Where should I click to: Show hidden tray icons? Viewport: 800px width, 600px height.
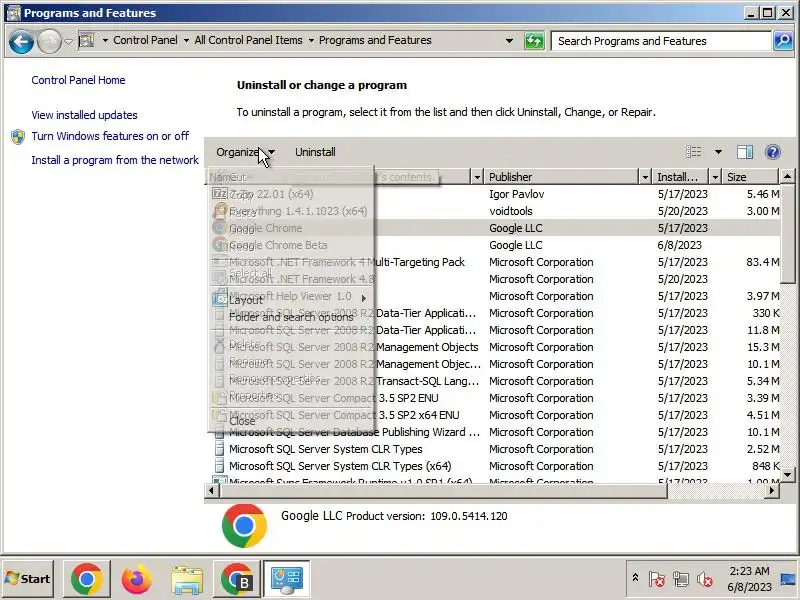[x=635, y=578]
